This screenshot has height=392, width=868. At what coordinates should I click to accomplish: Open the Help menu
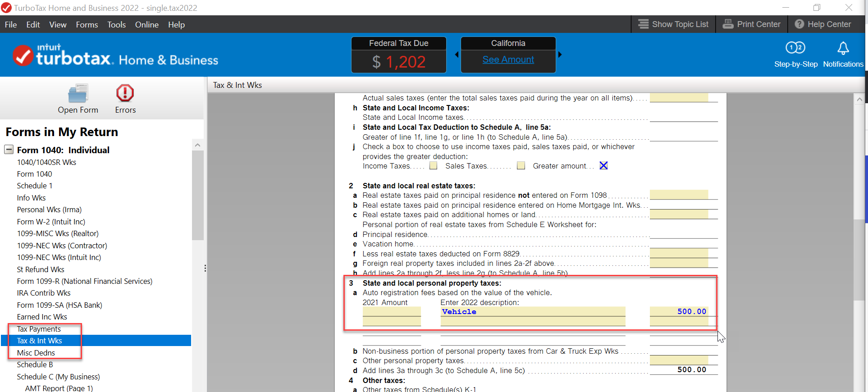[x=176, y=25]
